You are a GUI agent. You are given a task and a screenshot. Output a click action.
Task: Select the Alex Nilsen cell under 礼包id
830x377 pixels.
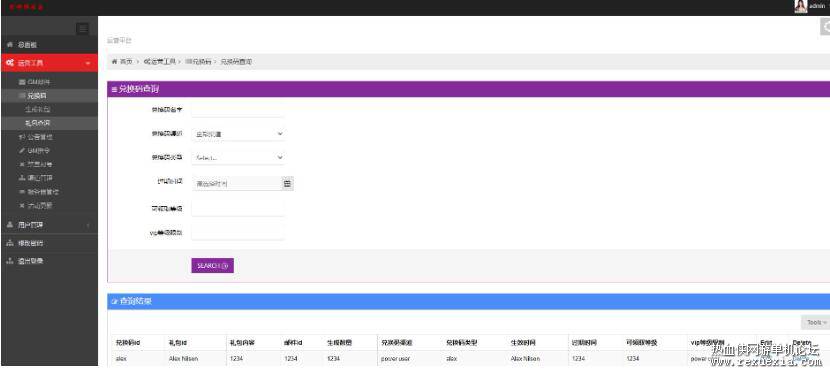click(x=183, y=358)
